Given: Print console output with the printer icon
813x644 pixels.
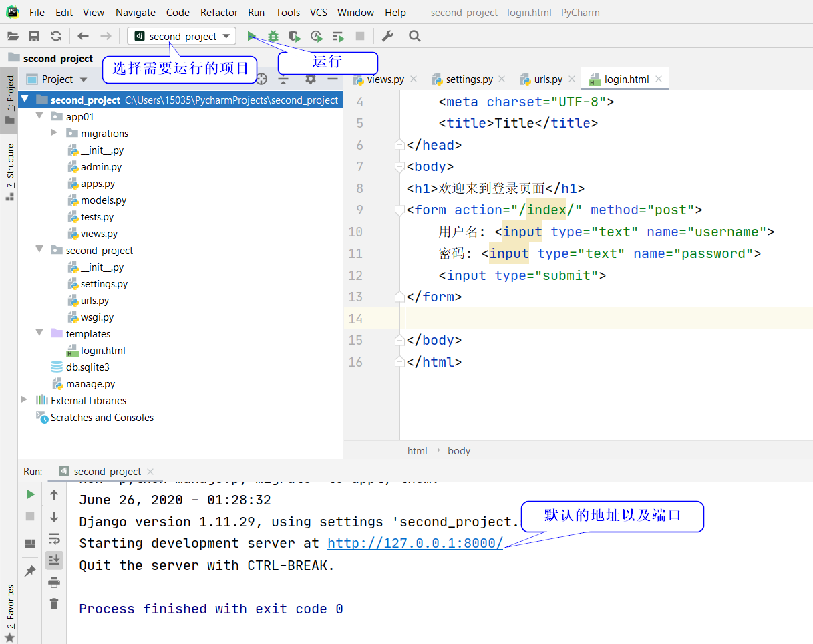Looking at the screenshot, I should pos(54,582).
